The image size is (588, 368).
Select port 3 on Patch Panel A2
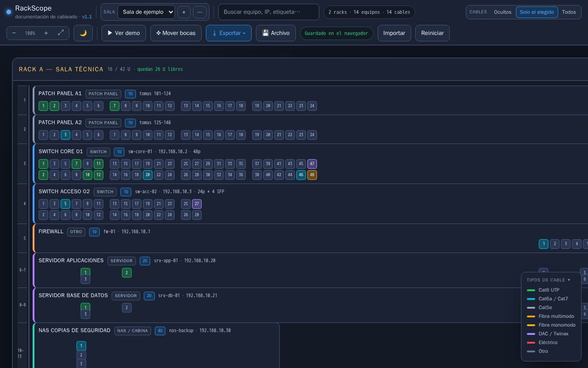pyautogui.click(x=65, y=135)
